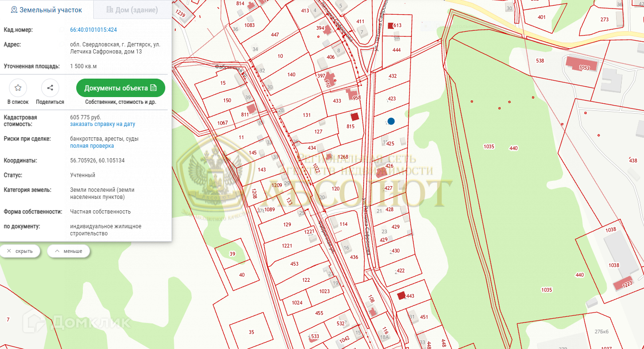Screen dimensions: 644x349
Task: Collapse details with 'меньше' button
Action: [x=68, y=251]
